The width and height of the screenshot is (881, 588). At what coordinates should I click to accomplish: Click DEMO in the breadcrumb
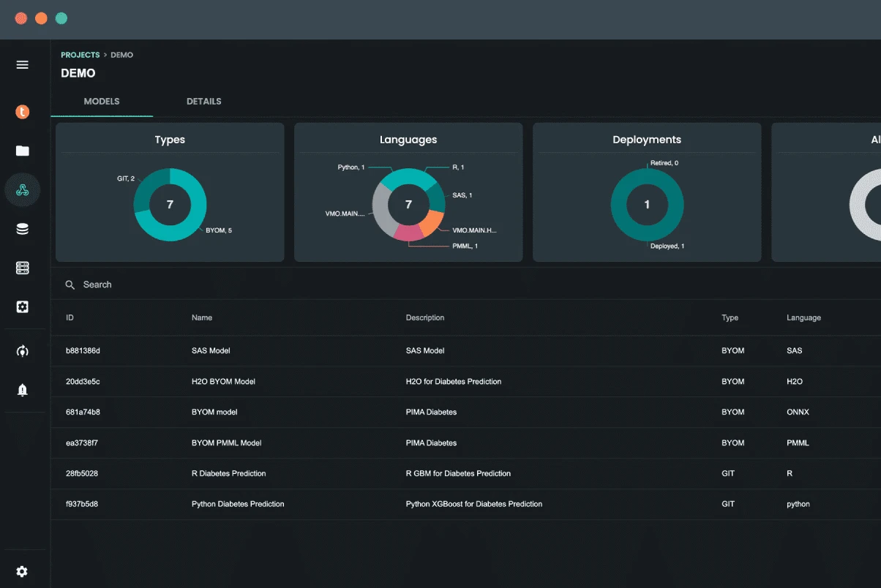(122, 55)
